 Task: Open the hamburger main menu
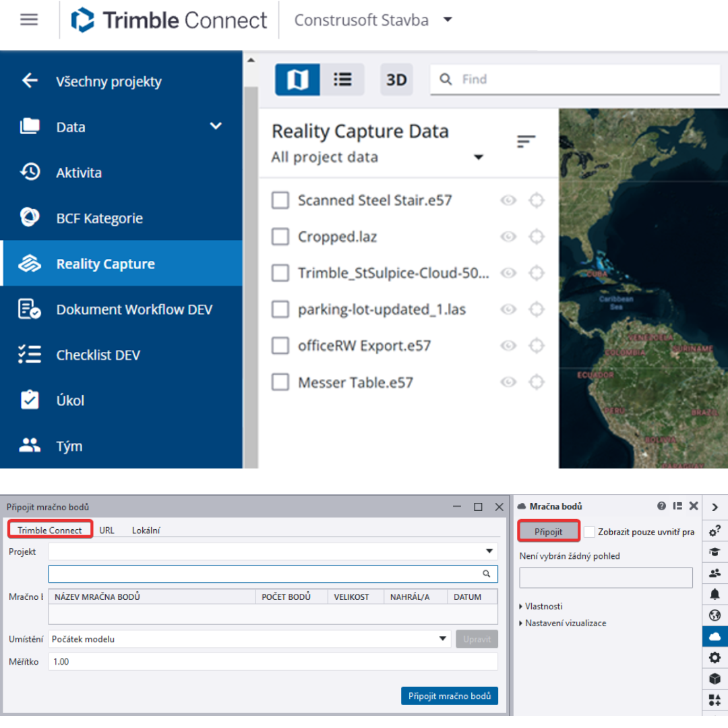pos(29,20)
